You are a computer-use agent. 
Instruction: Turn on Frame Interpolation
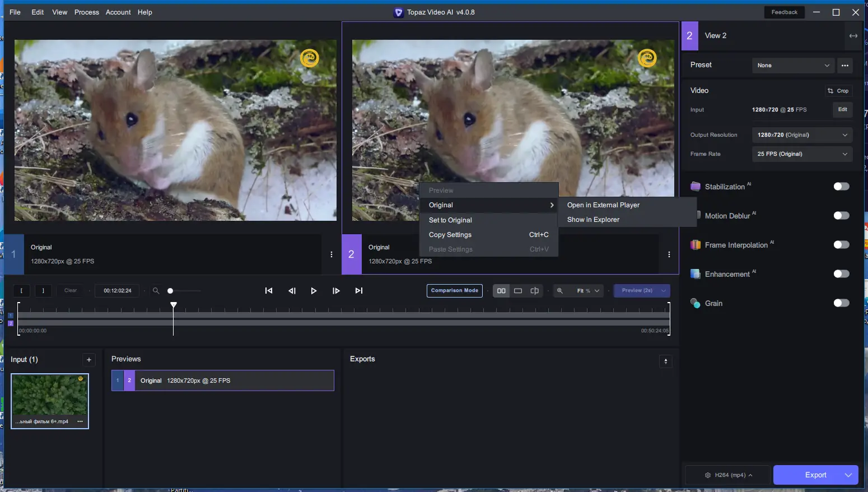click(x=841, y=245)
